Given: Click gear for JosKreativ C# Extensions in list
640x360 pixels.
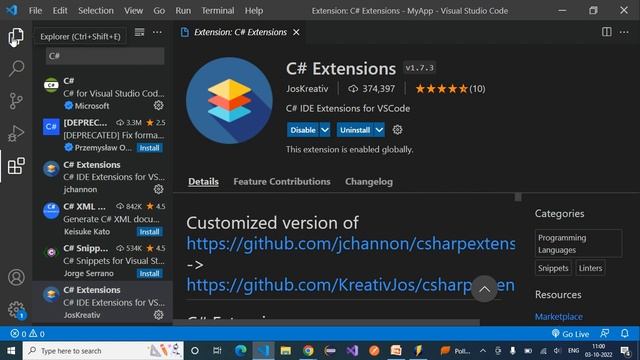Looking at the screenshot, I should tap(158, 315).
